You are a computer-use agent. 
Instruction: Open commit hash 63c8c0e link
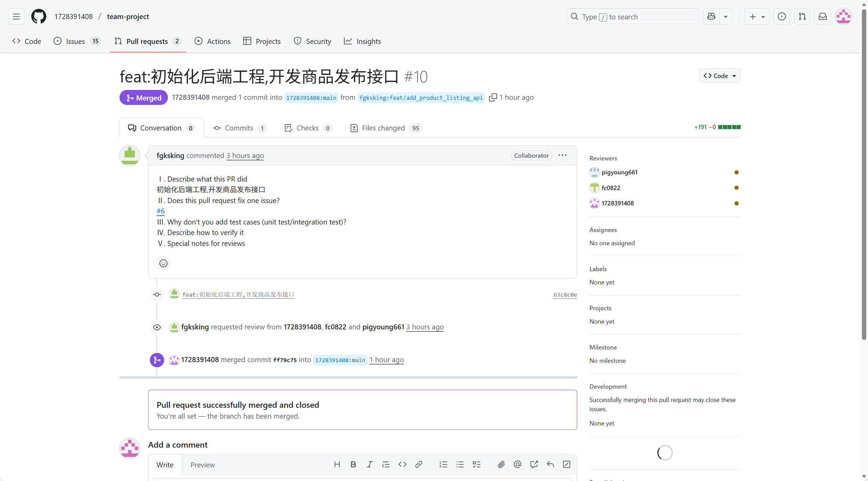click(565, 295)
